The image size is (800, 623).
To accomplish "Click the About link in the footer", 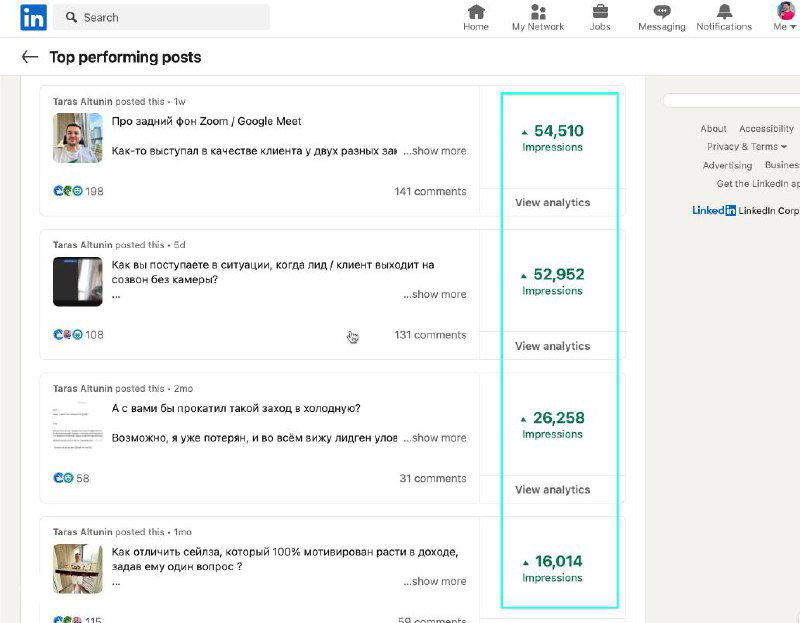I will (x=713, y=128).
